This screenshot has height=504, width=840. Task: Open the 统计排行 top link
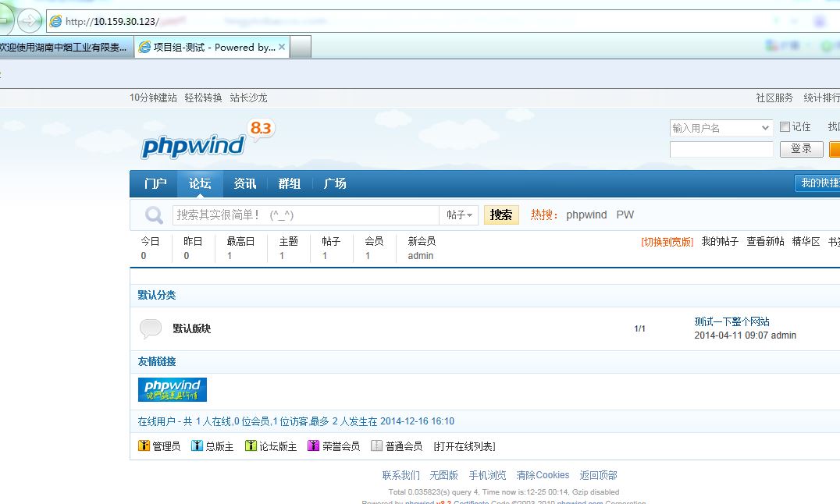pos(822,98)
